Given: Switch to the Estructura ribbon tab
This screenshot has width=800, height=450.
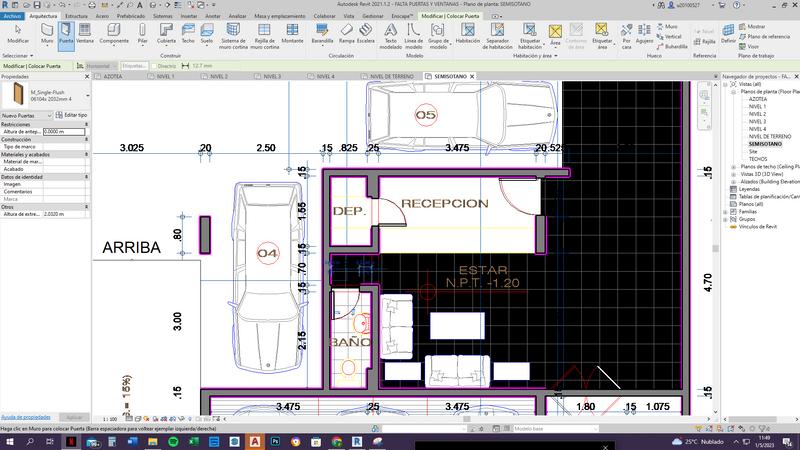Looking at the screenshot, I should click(76, 16).
